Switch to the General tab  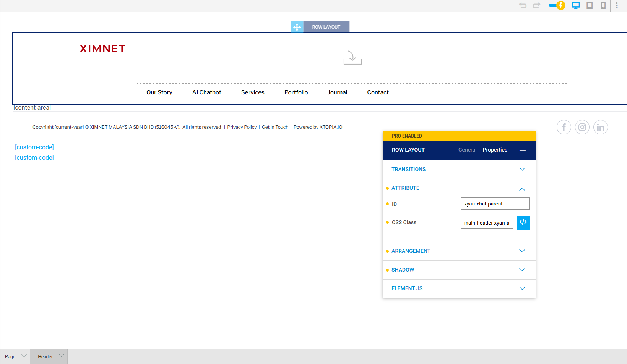[467, 150]
